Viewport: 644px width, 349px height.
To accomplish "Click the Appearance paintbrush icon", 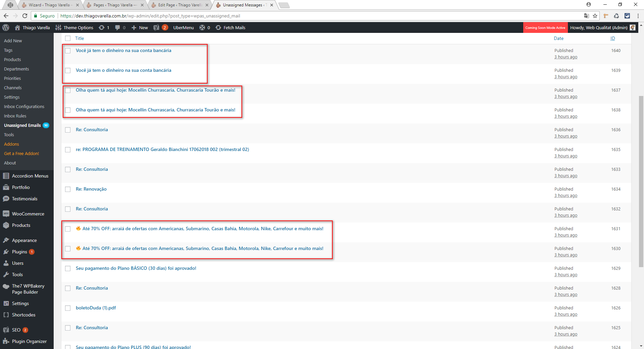I will [6, 240].
